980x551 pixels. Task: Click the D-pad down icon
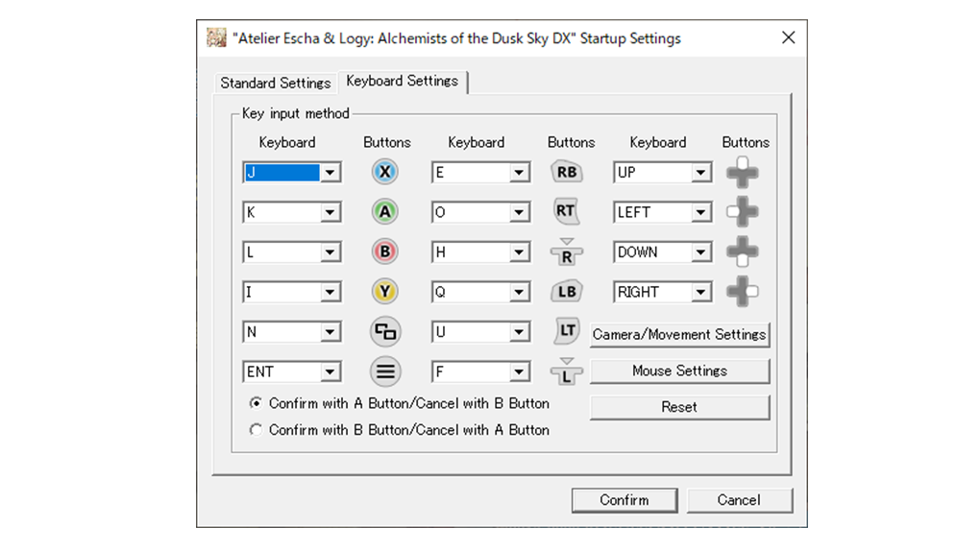[x=743, y=252]
